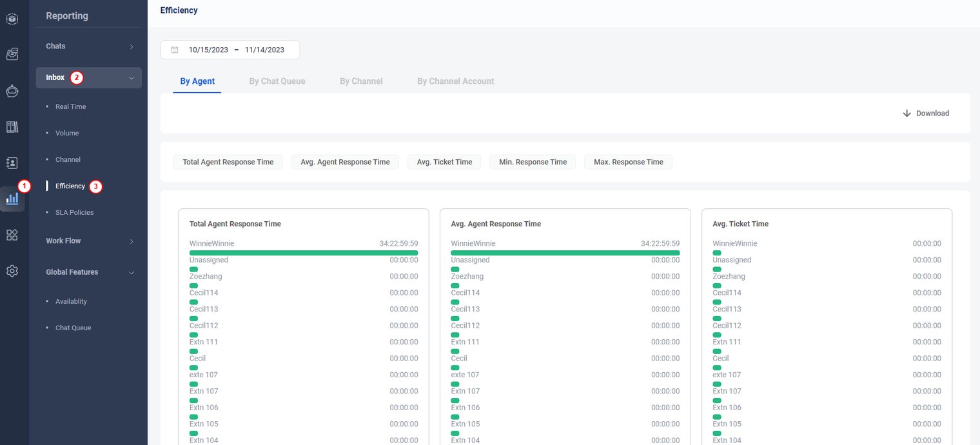This screenshot has width=980, height=445.
Task: Click WinnieWinnie's Total Agent Response Time bar
Action: point(304,253)
